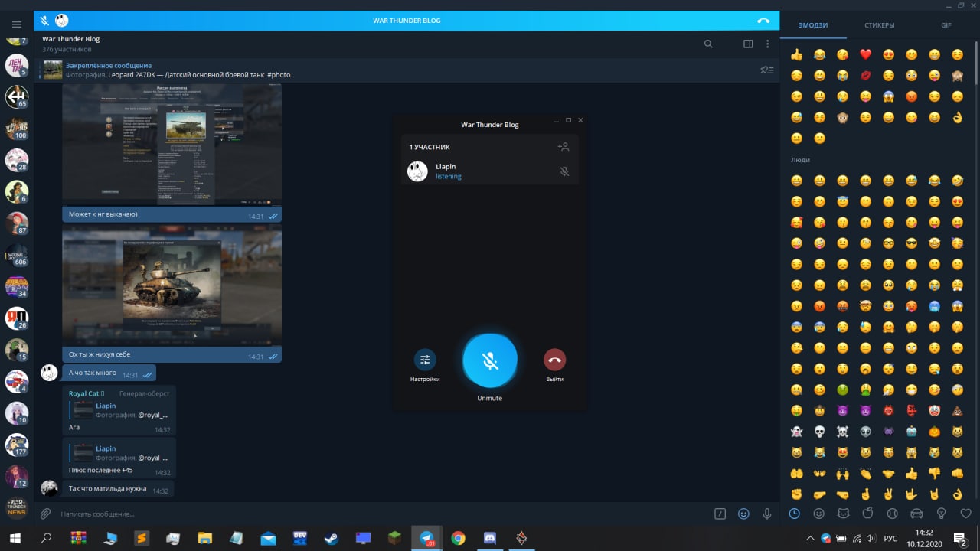
Task: Toggle microphone icon in the voice chat top bar
Action: 44,21
